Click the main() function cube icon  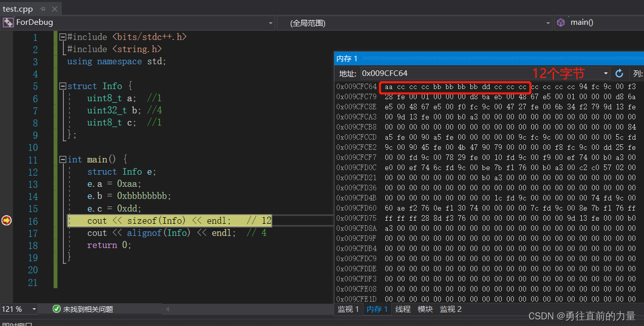click(x=560, y=22)
